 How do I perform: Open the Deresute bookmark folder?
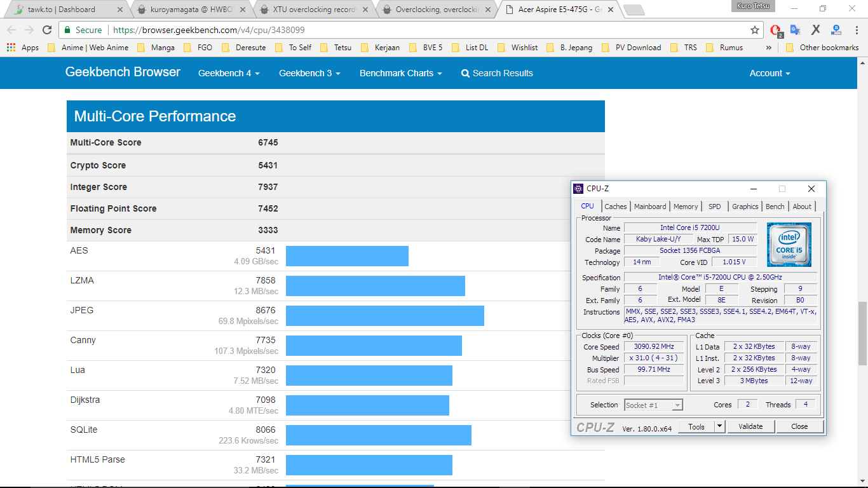point(243,48)
